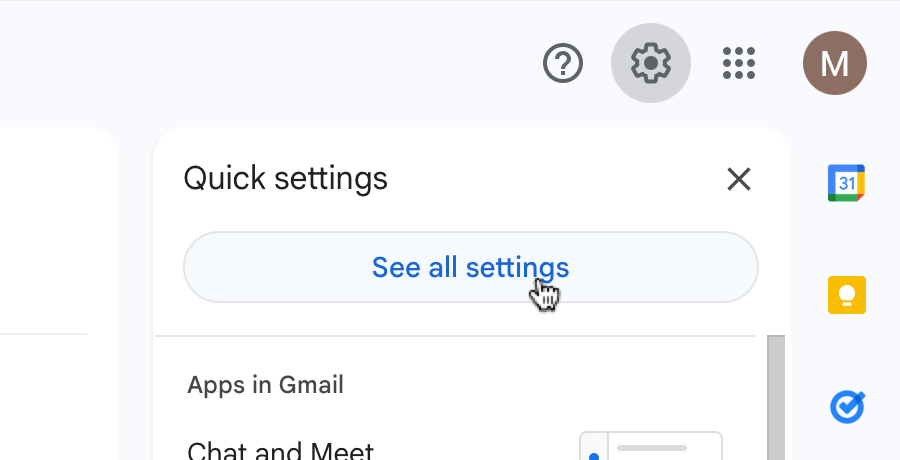
Task: Click empty side panel space between Calendar and Keep
Action: pos(846,240)
